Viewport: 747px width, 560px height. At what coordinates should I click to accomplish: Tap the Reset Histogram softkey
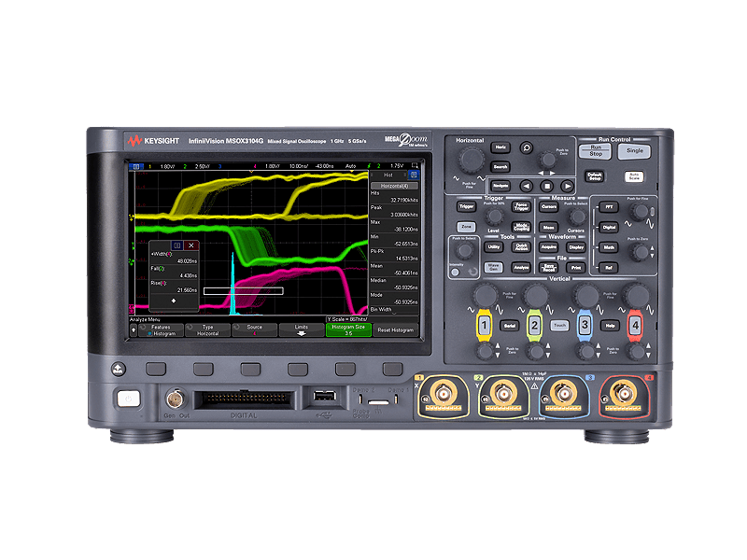click(x=395, y=330)
